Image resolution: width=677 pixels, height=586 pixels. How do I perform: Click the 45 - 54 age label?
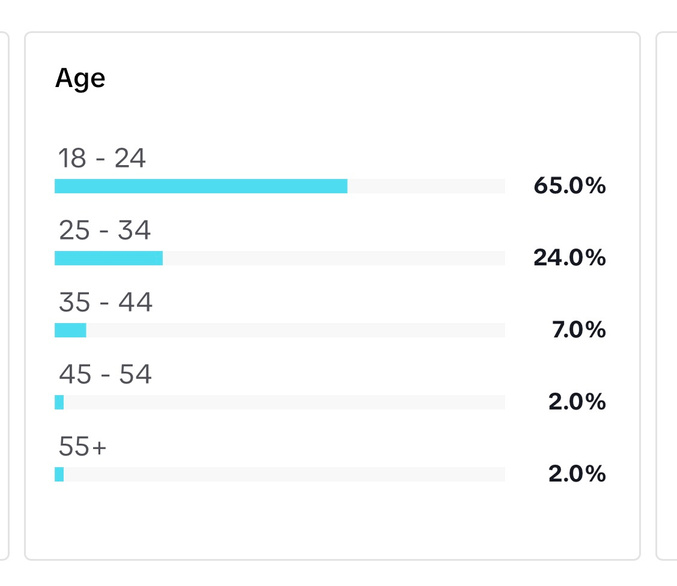(x=105, y=374)
